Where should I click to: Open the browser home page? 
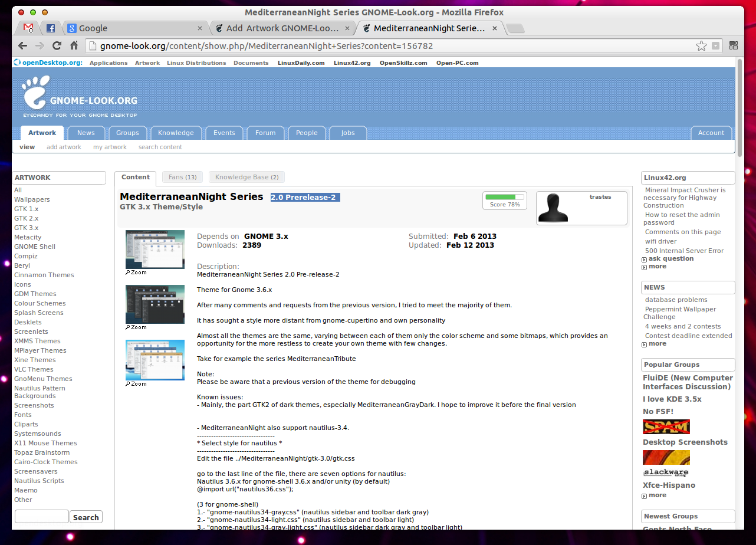pyautogui.click(x=74, y=45)
